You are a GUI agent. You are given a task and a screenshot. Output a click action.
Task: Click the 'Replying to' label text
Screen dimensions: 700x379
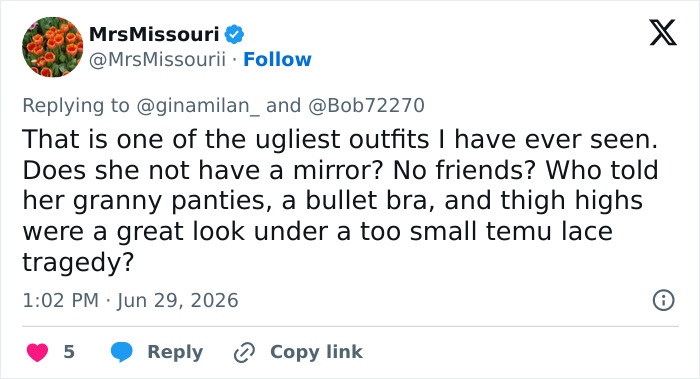76,106
